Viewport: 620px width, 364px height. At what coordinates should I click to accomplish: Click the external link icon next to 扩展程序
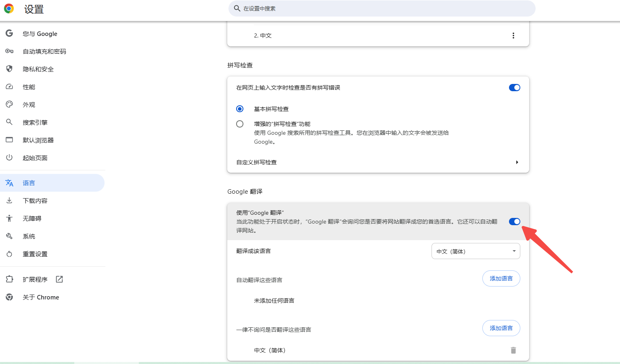click(59, 279)
